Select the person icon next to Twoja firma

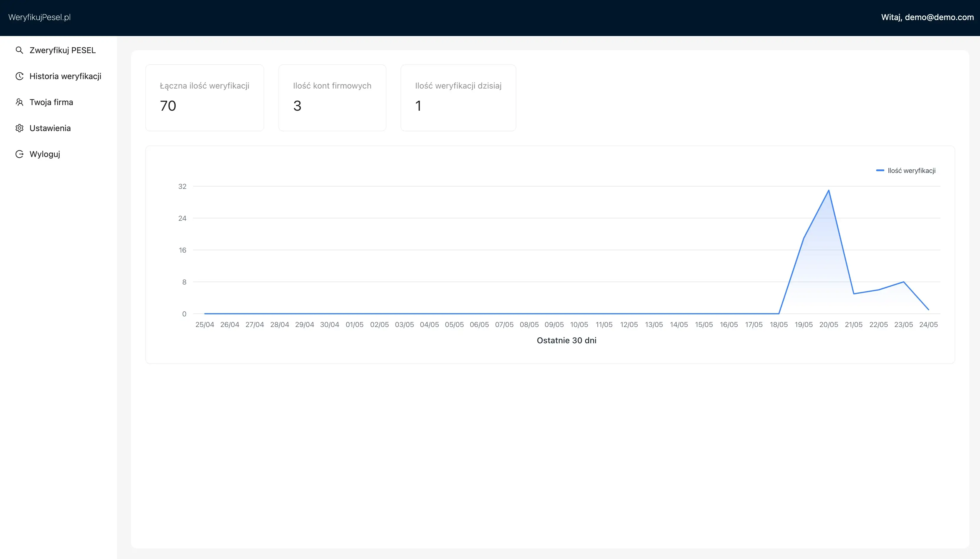click(x=19, y=102)
